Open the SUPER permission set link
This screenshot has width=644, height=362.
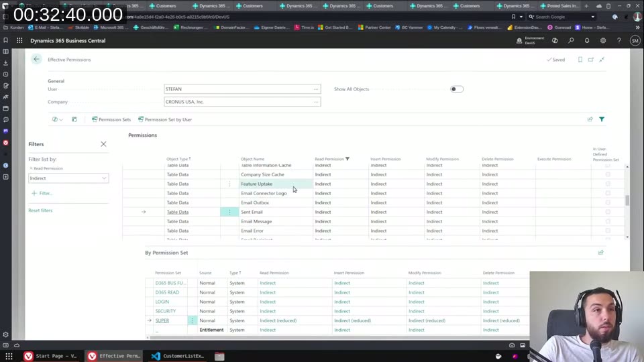(162, 320)
